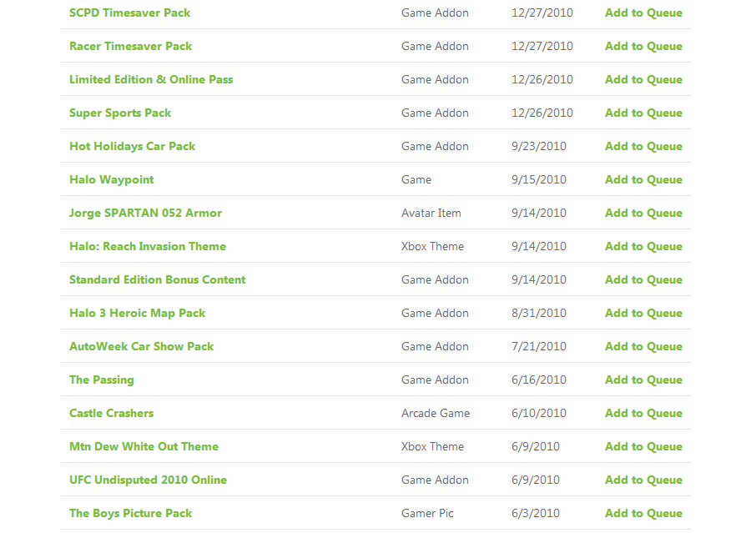Image resolution: width=756 pixels, height=533 pixels.
Task: Open the Super Sports Pack link
Action: (x=120, y=113)
